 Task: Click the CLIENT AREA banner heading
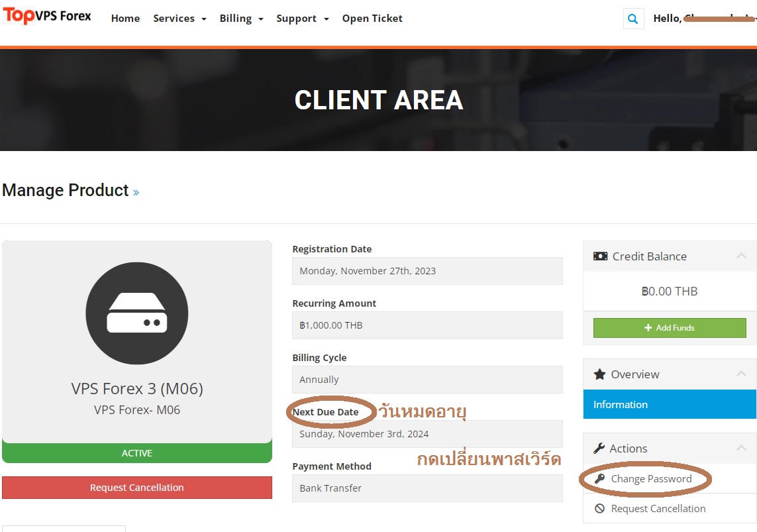[379, 100]
